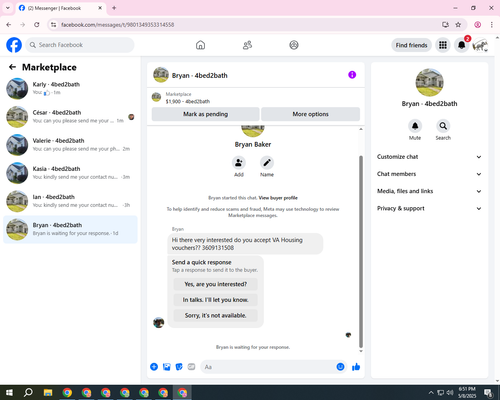
Task: Expand Privacy & support section
Action: pos(429,208)
